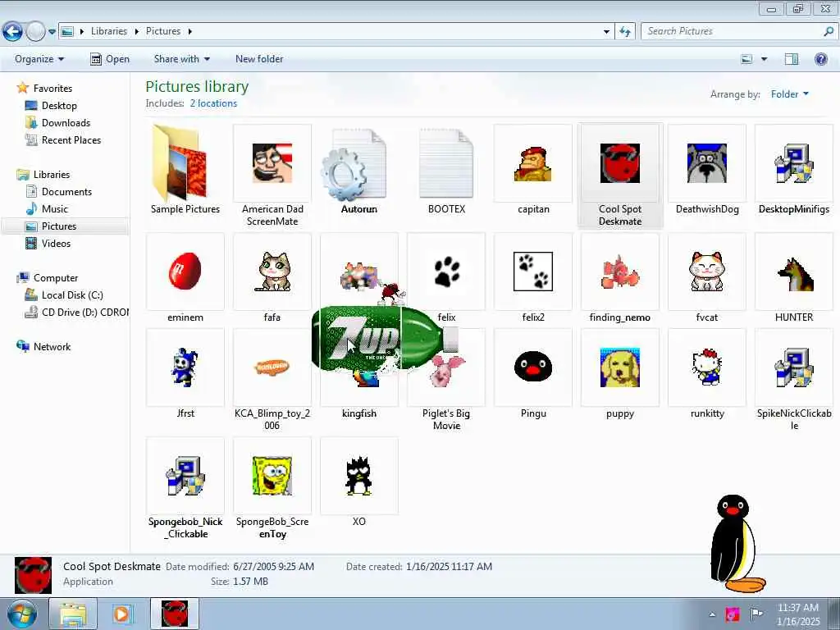This screenshot has height=630, width=840.
Task: Select the BOOTEX file icon
Action: 446,163
